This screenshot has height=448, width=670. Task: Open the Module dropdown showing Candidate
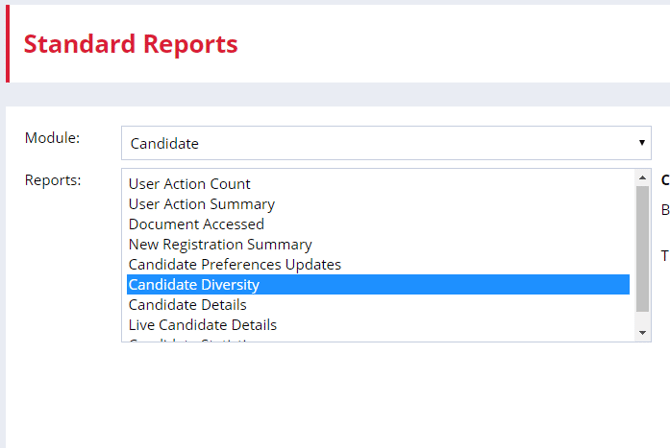coord(385,143)
